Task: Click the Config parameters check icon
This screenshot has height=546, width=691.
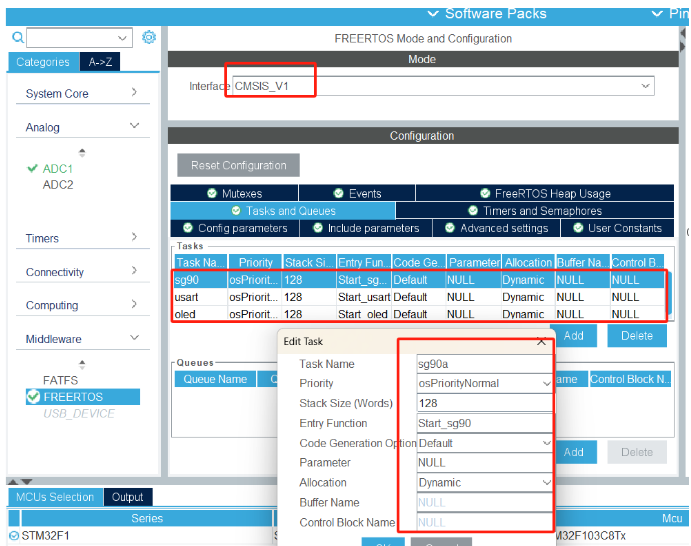Action: (x=188, y=228)
